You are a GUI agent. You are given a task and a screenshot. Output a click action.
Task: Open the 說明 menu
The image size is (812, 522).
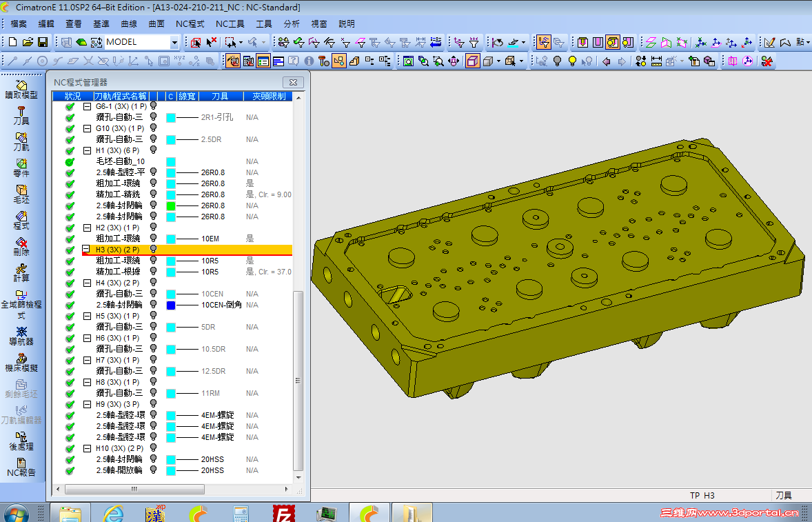[x=347, y=24]
